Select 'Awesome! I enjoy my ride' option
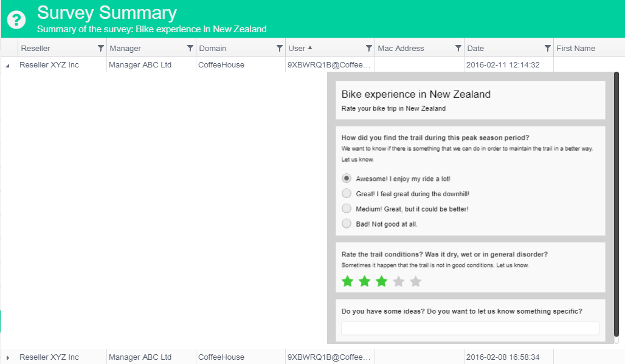The height and width of the screenshot is (364, 625). click(347, 179)
